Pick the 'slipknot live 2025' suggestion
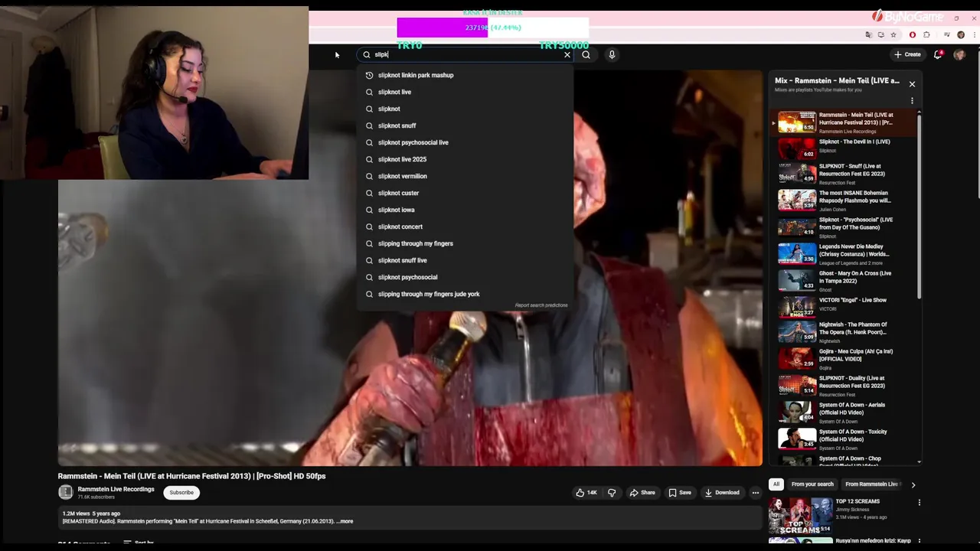The image size is (980, 551). (x=465, y=159)
